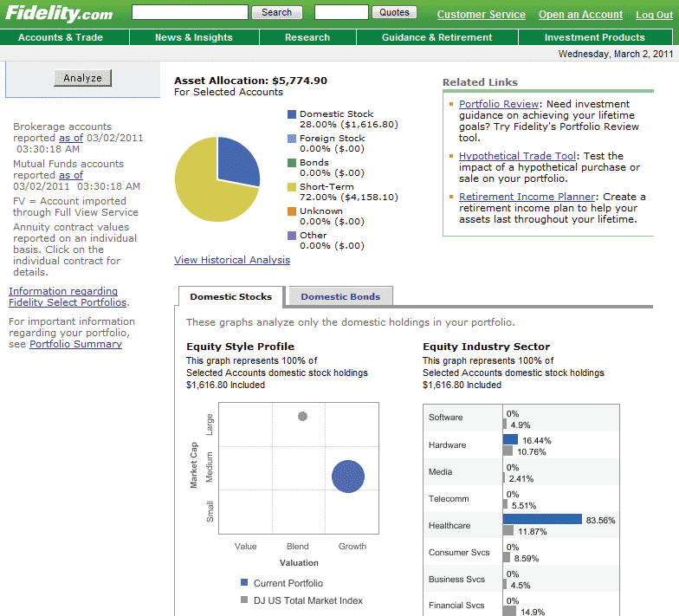Click the 'Asset Allocation: $5,774.90' heading
This screenshot has width=679, height=616.
pos(251,81)
